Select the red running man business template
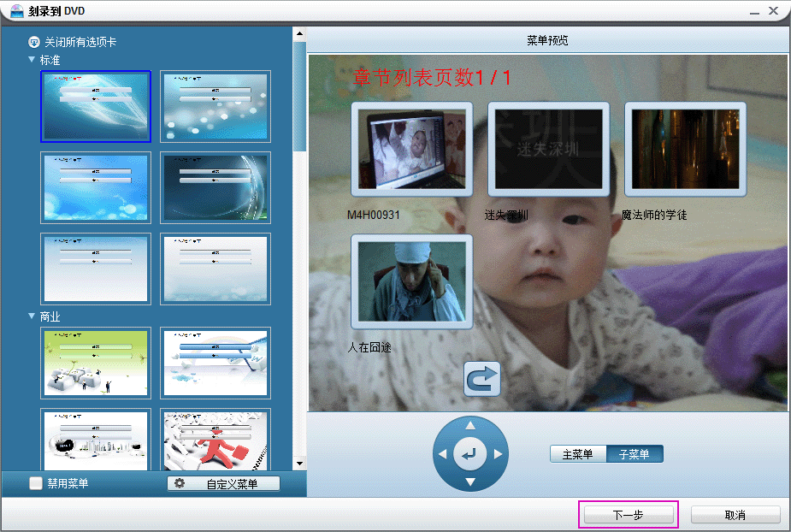Screen dimensions: 791x532 tap(215, 440)
